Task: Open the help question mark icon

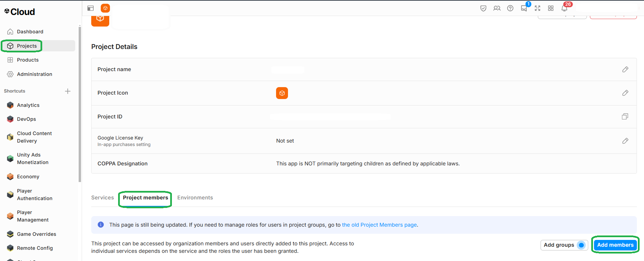Action: click(510, 8)
